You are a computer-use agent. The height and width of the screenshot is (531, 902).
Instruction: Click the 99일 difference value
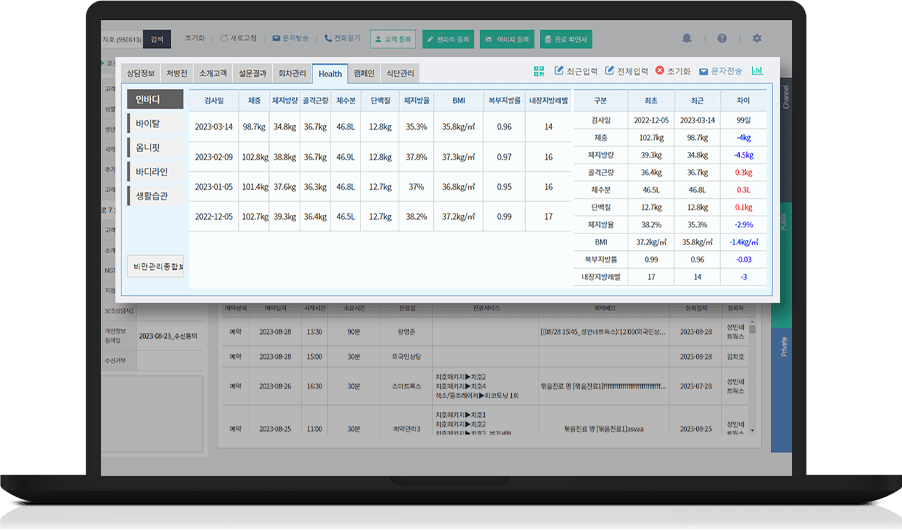743,120
